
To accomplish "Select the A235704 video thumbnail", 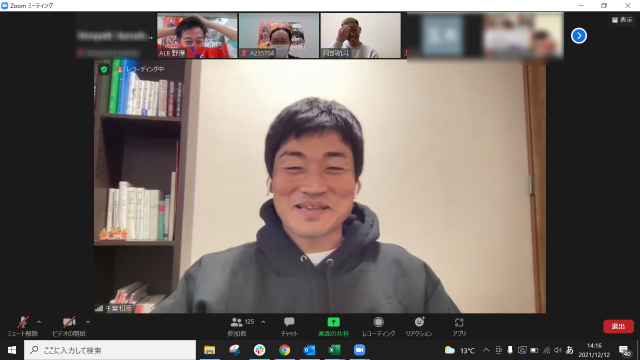I will click(279, 36).
